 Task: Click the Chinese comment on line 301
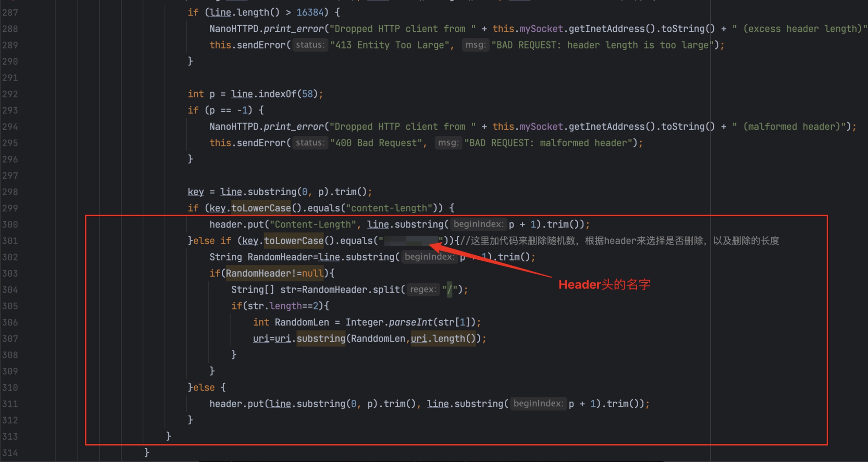pyautogui.click(x=620, y=241)
